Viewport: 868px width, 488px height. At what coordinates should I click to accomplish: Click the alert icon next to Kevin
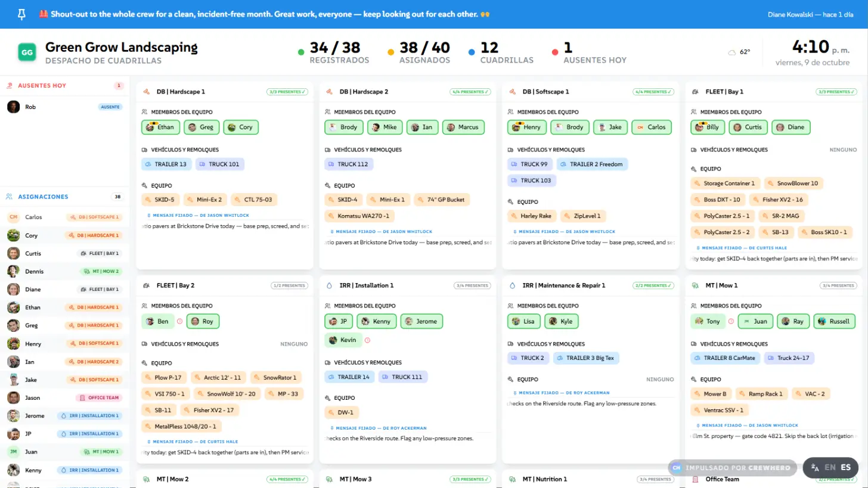tap(367, 340)
